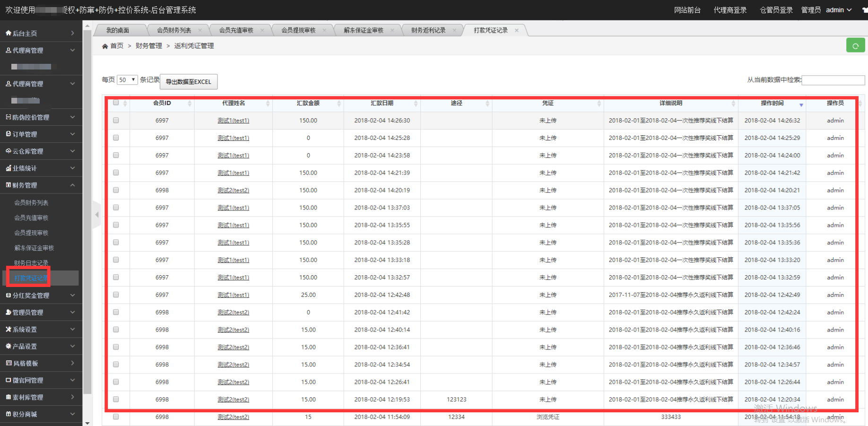
Task: Switch to 财务返利记录 tab
Action: point(428,30)
